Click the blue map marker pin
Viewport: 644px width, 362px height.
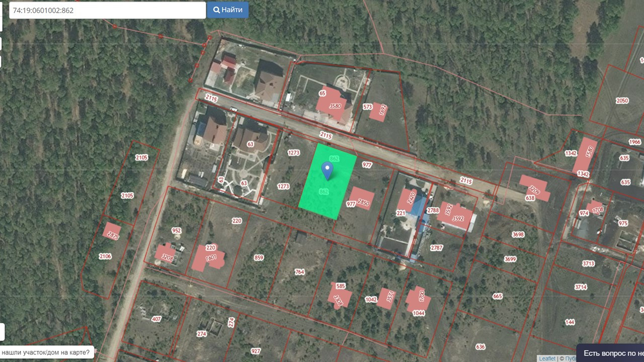(328, 171)
